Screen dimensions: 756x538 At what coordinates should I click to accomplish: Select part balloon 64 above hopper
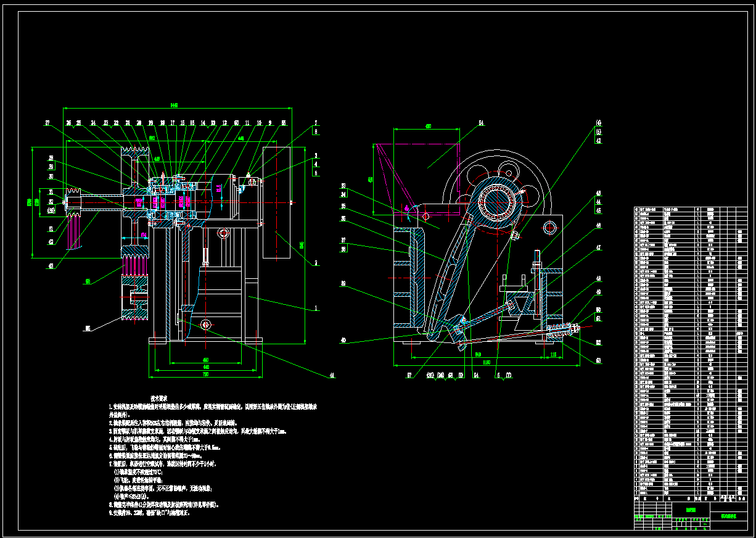tap(481, 123)
